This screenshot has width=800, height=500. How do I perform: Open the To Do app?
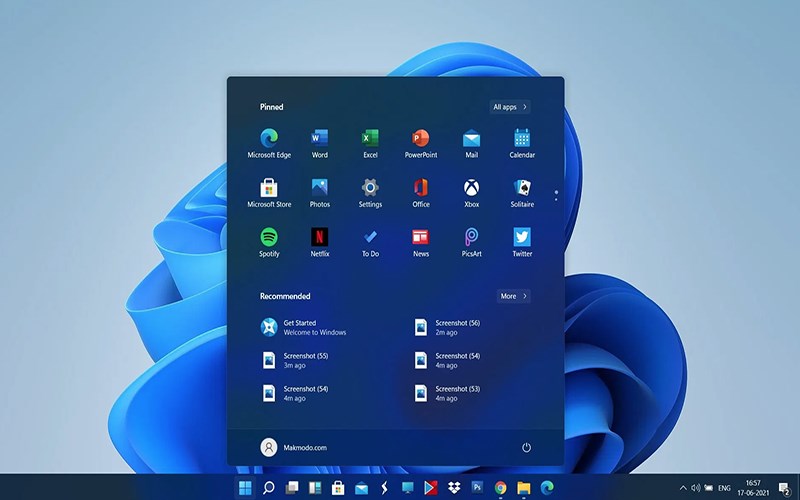click(370, 242)
